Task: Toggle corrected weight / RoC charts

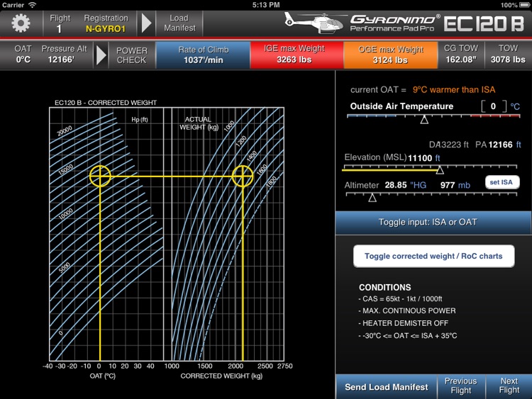Action: point(433,257)
